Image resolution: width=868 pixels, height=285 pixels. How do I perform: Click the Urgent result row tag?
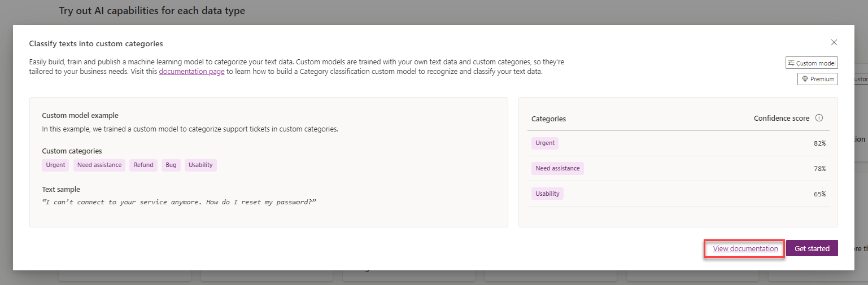[x=545, y=143]
